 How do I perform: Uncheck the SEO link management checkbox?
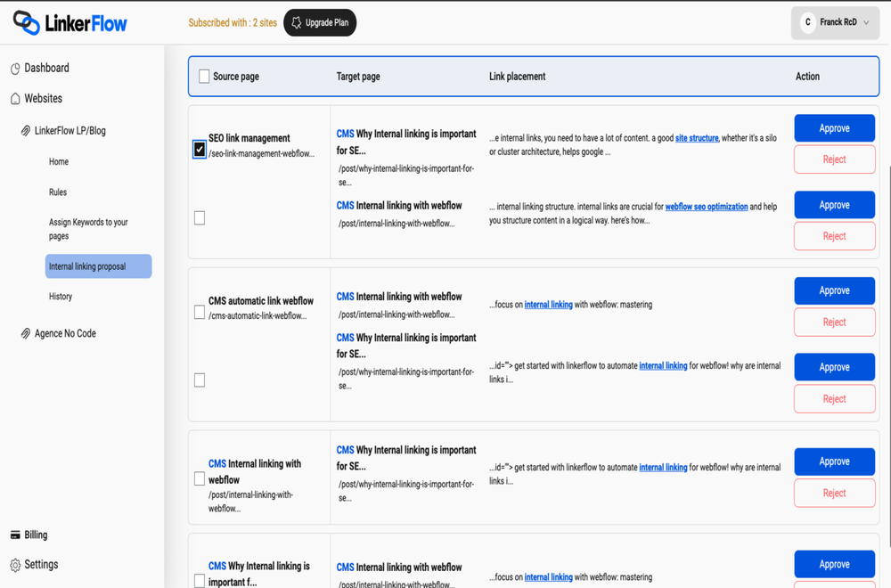[x=199, y=149]
